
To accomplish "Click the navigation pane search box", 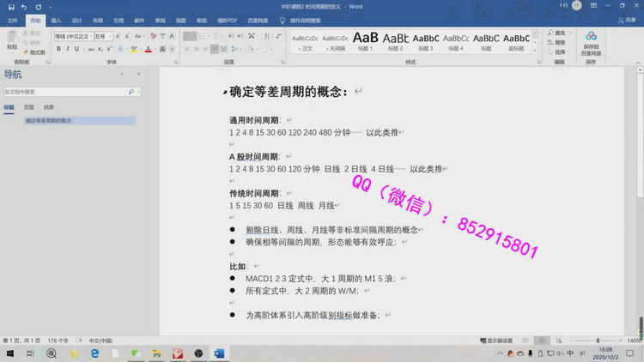I will 64,91.
